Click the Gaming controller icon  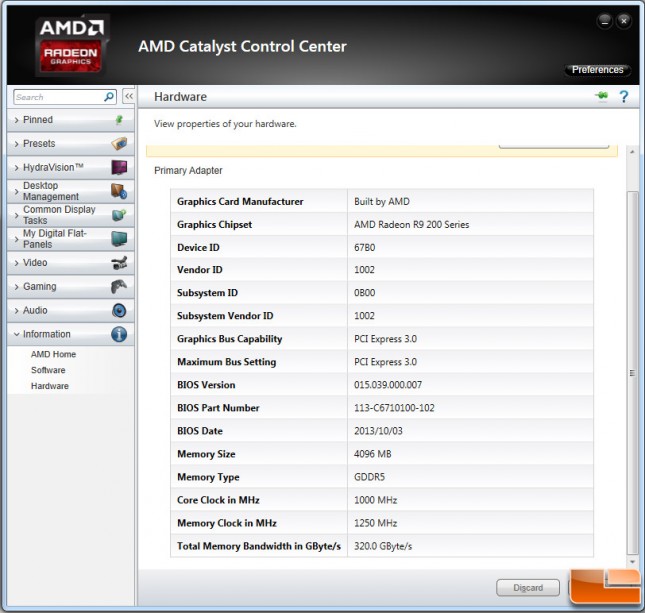[x=119, y=286]
